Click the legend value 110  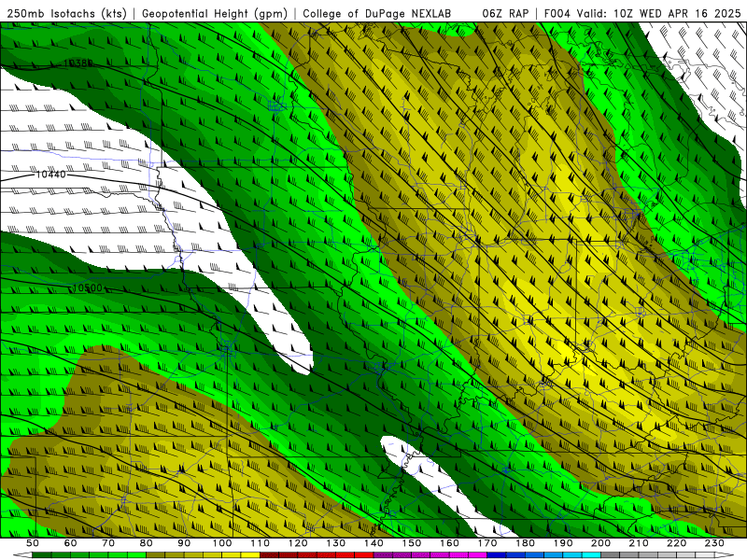[261, 543]
